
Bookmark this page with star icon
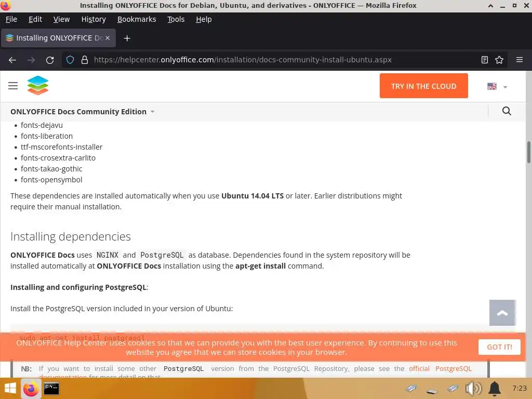(499, 60)
